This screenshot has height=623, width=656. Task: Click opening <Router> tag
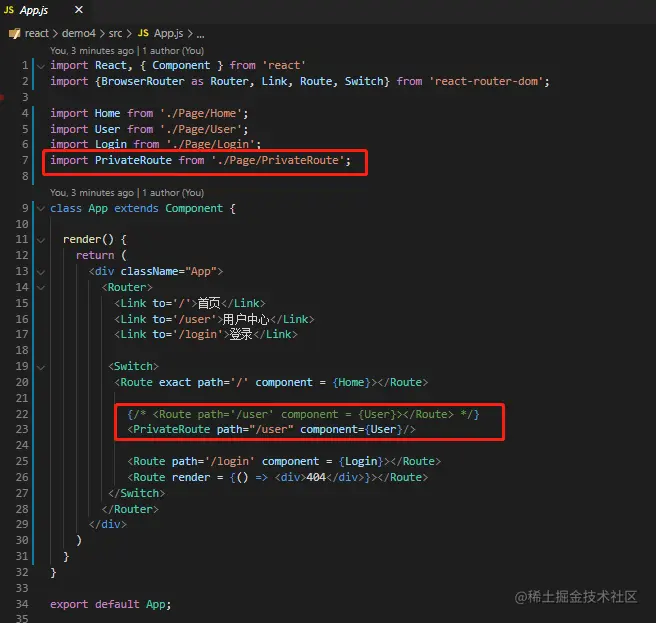coord(127,287)
